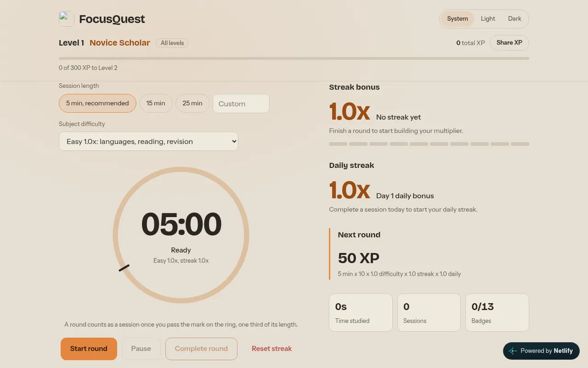Click the Novice Scholar title
The width and height of the screenshot is (588, 368).
[120, 43]
